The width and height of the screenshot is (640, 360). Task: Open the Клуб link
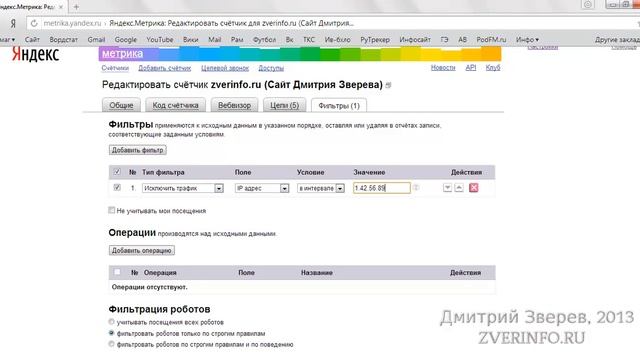pos(493,68)
